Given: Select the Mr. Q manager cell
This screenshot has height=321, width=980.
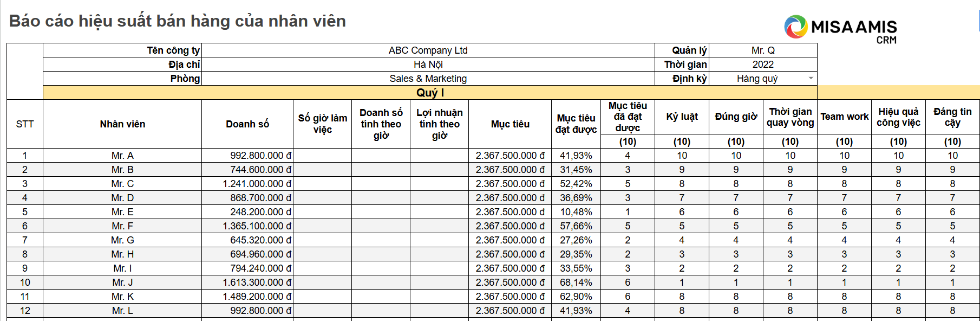Looking at the screenshot, I should (x=763, y=50).
